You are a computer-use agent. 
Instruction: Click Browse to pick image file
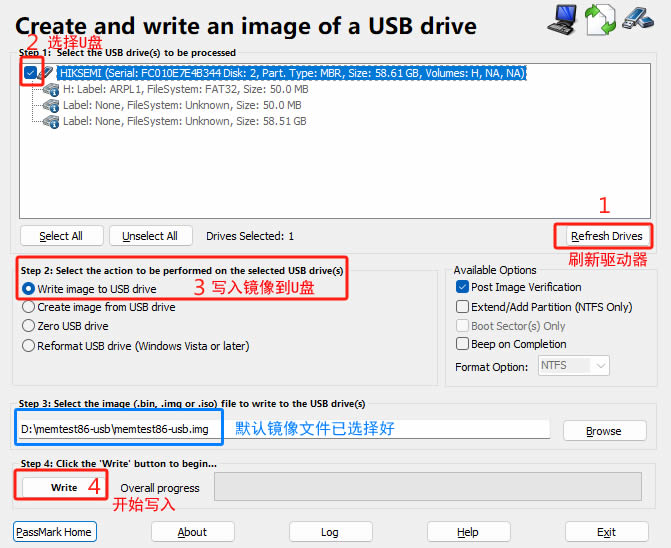pos(603,431)
